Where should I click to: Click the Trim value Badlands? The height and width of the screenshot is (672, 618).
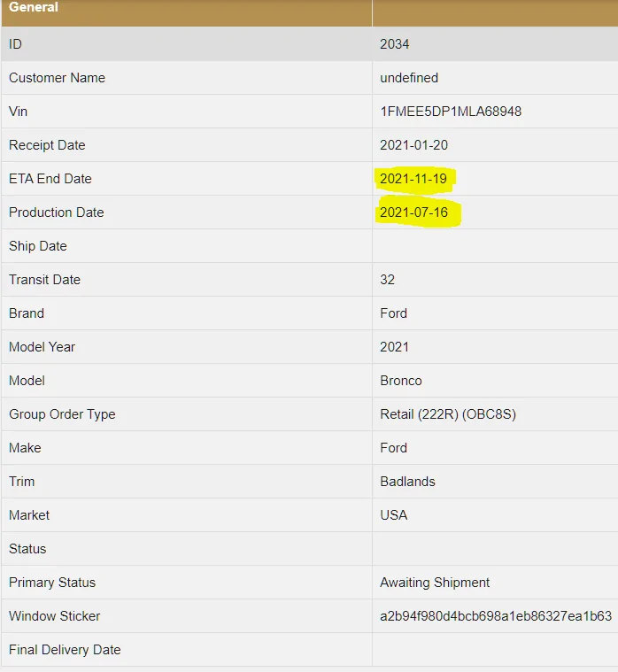click(407, 482)
